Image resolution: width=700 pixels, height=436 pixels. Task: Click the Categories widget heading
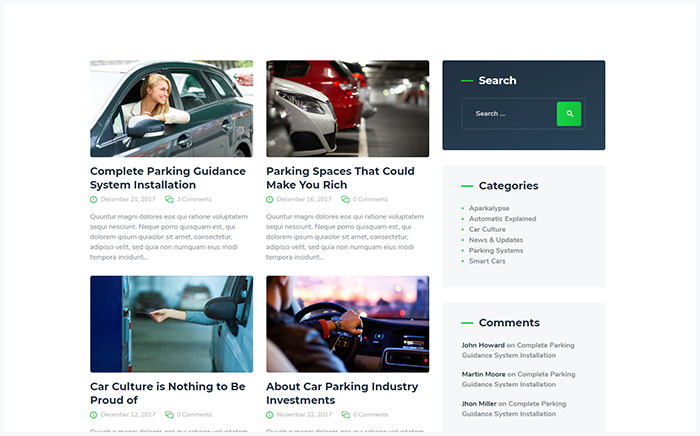pyautogui.click(x=508, y=186)
